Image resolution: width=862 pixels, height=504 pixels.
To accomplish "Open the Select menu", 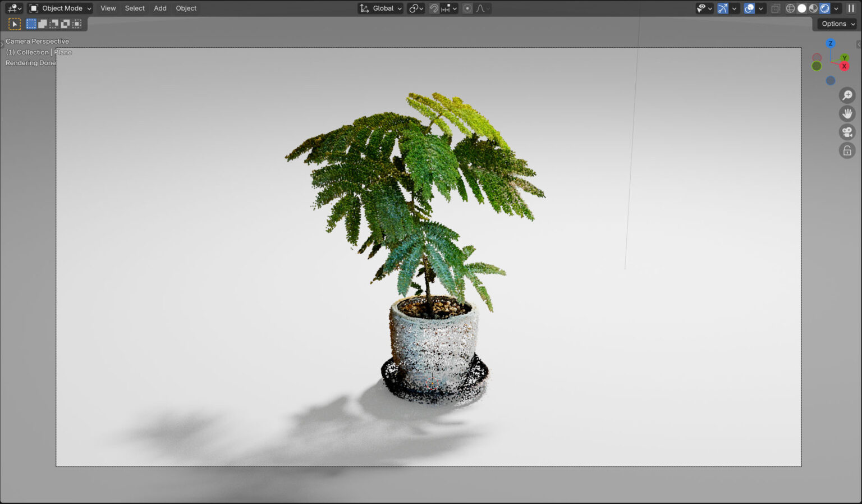I will point(135,8).
